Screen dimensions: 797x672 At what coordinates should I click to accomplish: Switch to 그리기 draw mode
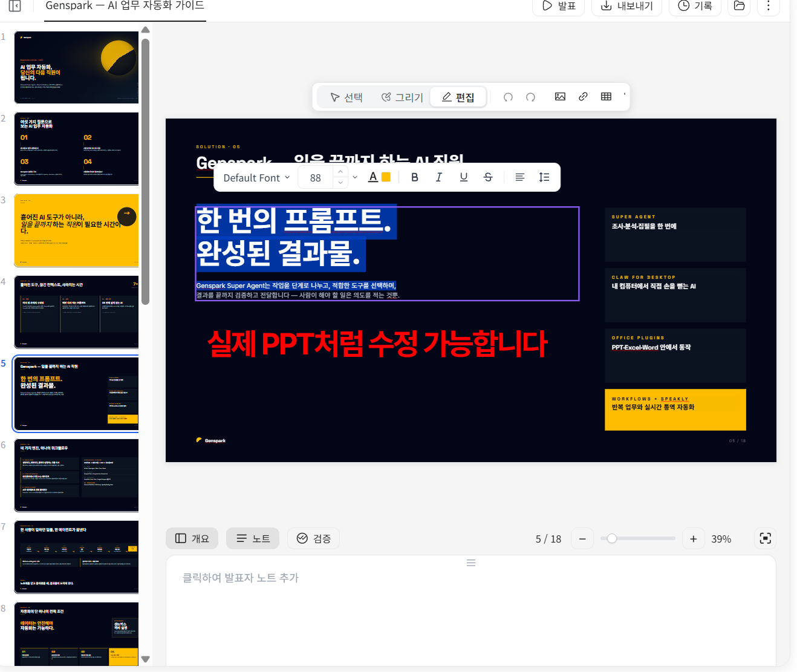[402, 97]
